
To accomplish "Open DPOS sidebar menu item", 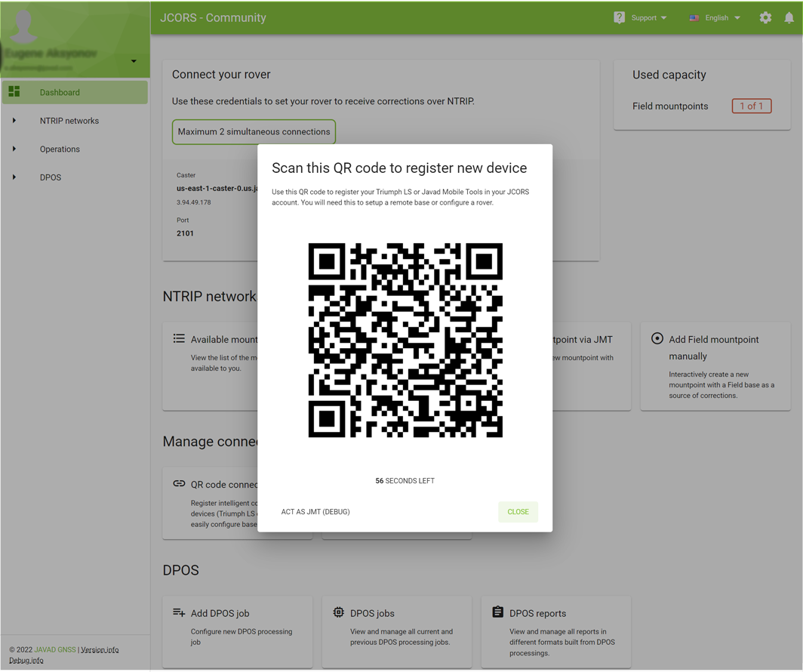I will [x=50, y=177].
